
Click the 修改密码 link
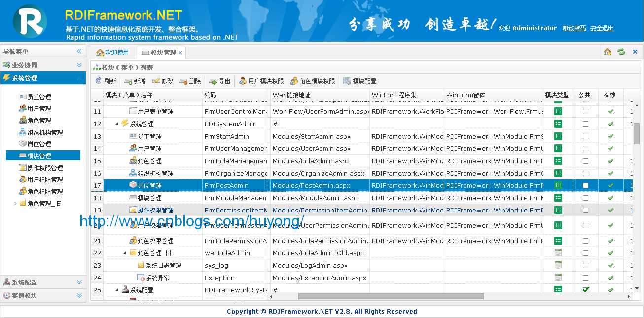click(x=574, y=28)
